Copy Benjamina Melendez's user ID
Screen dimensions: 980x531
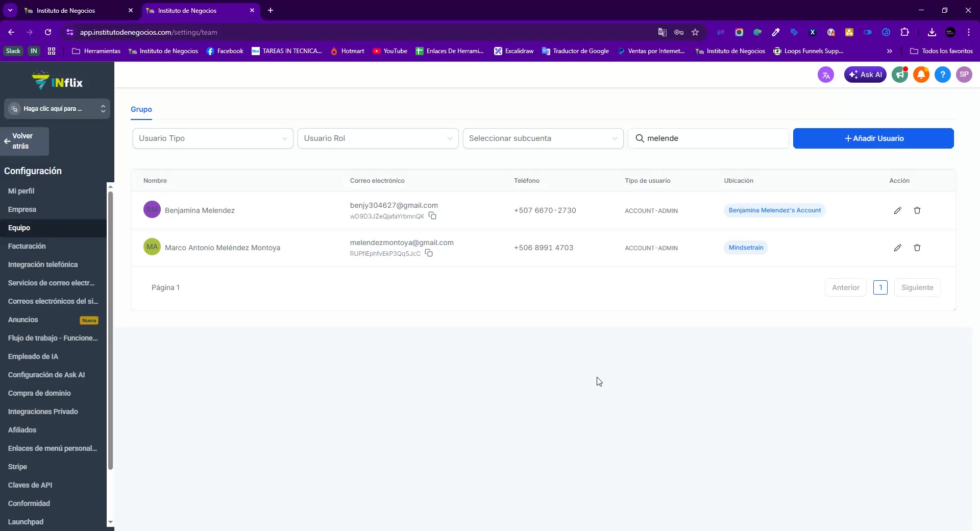click(x=432, y=216)
